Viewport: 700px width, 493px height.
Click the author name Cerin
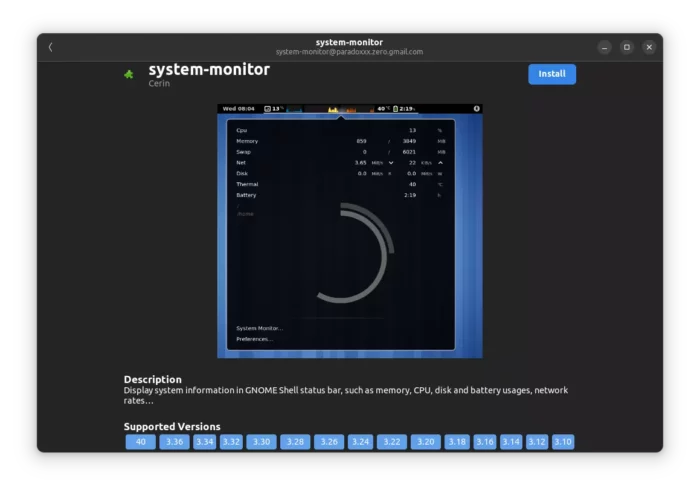tap(159, 84)
